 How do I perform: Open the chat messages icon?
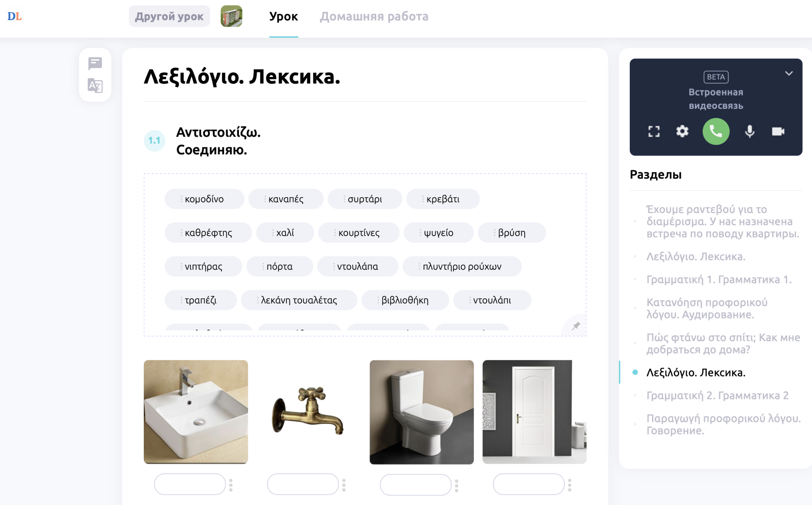point(95,63)
